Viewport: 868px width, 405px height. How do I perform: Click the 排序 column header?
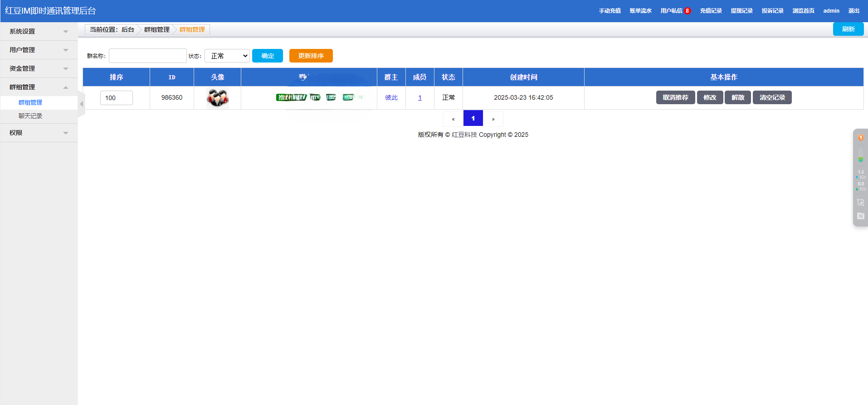tap(116, 77)
